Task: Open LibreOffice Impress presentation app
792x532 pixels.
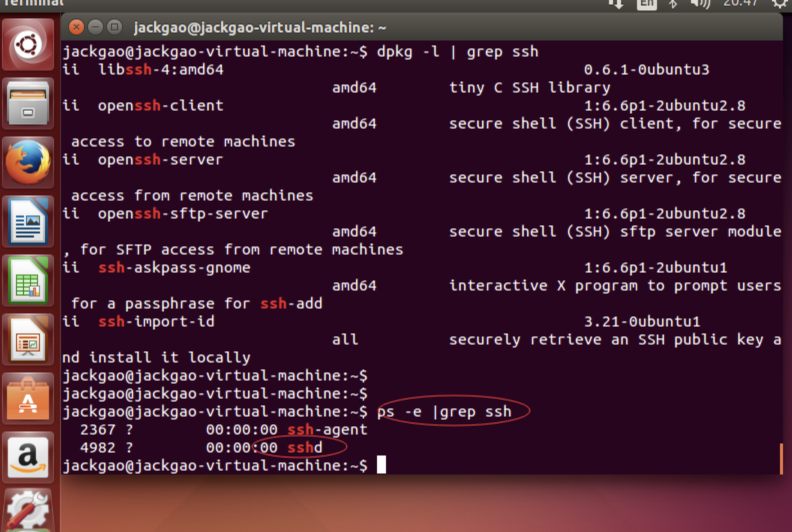Action: (x=28, y=339)
